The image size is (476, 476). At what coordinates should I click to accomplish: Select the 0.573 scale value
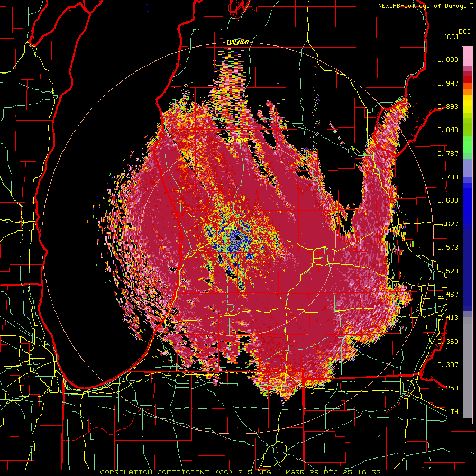coord(448,248)
